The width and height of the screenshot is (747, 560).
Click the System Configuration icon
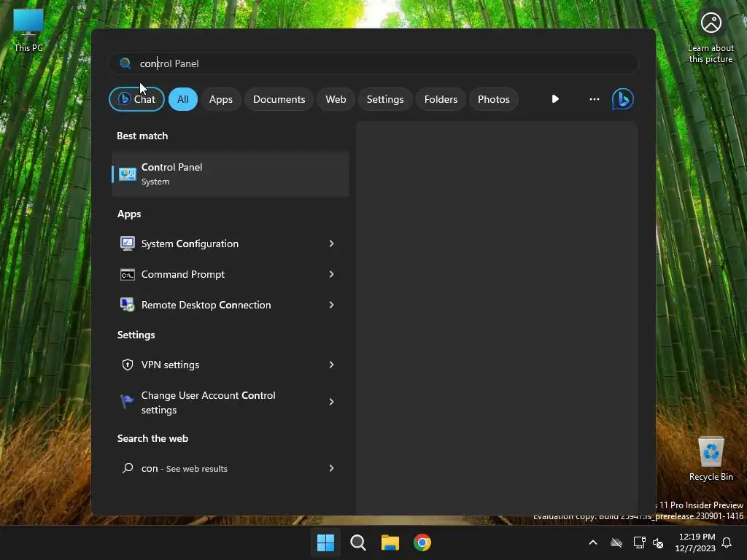127,244
